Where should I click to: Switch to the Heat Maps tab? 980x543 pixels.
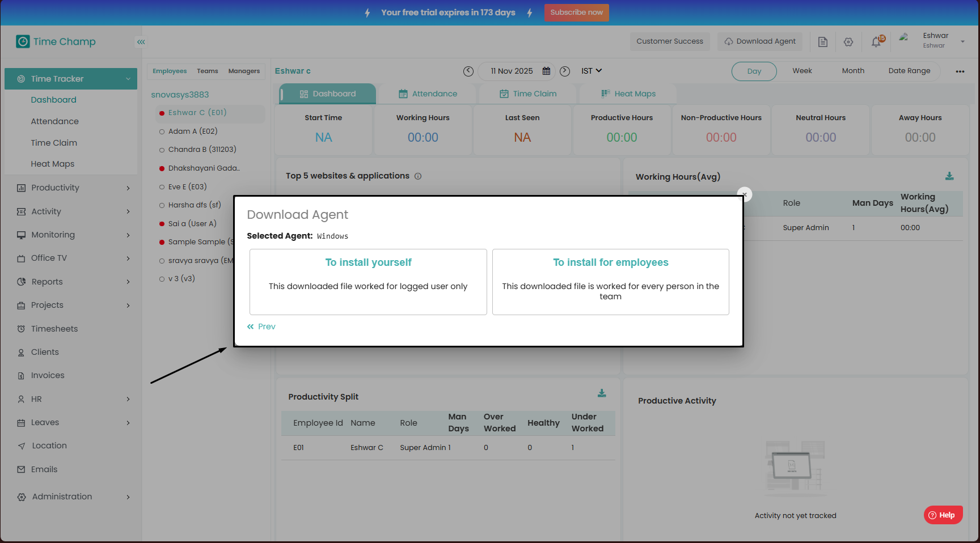pyautogui.click(x=628, y=94)
